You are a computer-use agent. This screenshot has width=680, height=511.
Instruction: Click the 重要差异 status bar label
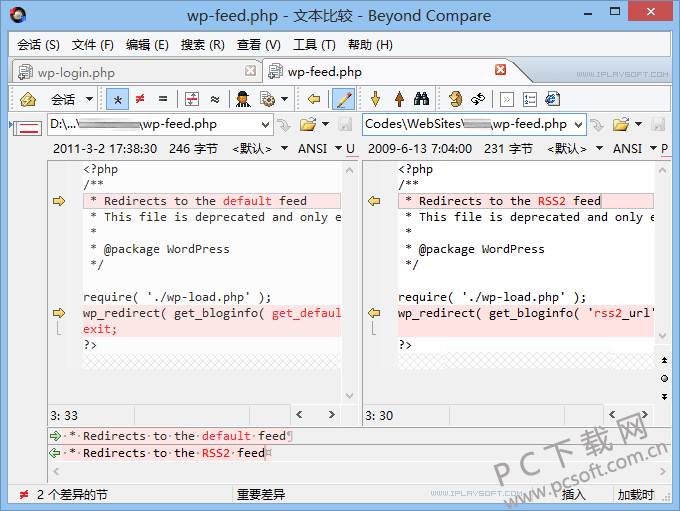[261, 495]
